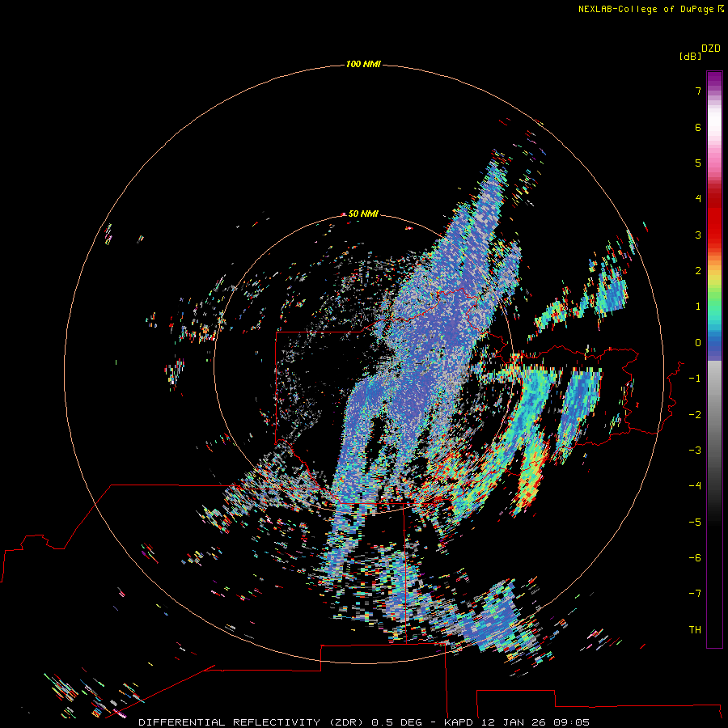This screenshot has width=728, height=728.
Task: Click the DZD legend title
Action: [x=711, y=49]
